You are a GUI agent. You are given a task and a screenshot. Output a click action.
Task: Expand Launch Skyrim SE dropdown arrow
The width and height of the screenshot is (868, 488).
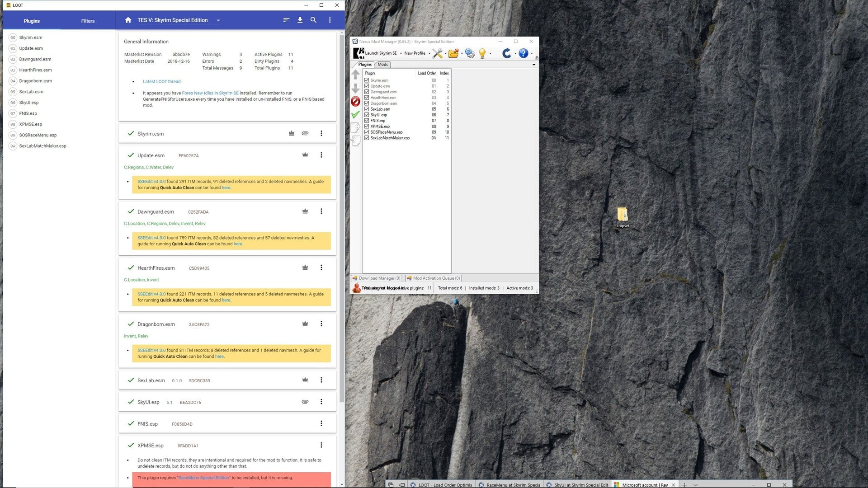pos(401,53)
